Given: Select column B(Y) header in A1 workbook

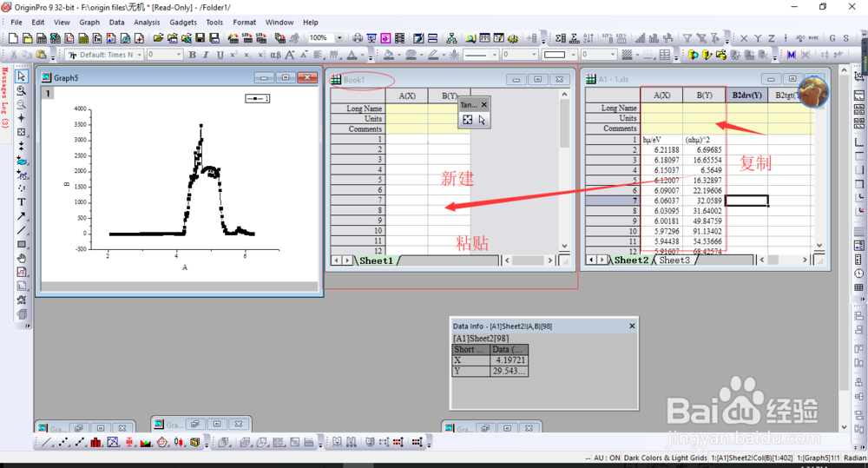Looking at the screenshot, I should pyautogui.click(x=704, y=96).
